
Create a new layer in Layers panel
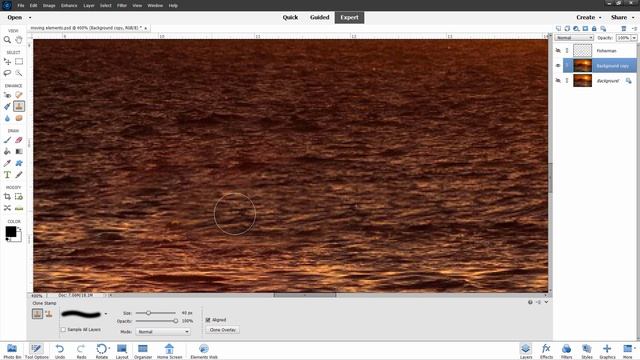pos(558,29)
